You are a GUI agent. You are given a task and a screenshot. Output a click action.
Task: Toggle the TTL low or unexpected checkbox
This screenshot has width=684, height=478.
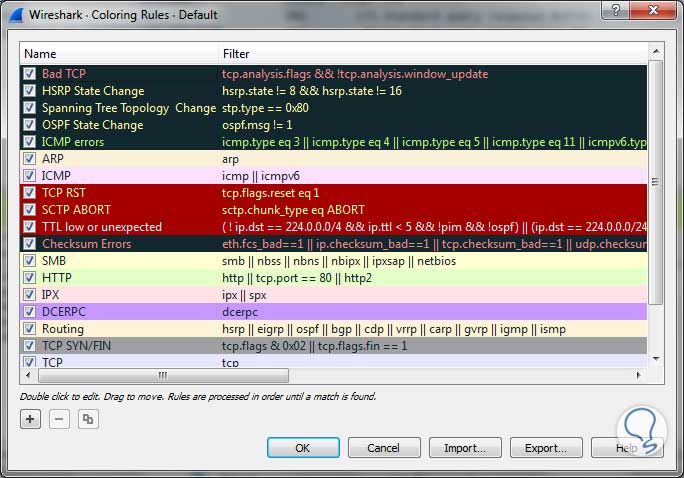click(29, 227)
